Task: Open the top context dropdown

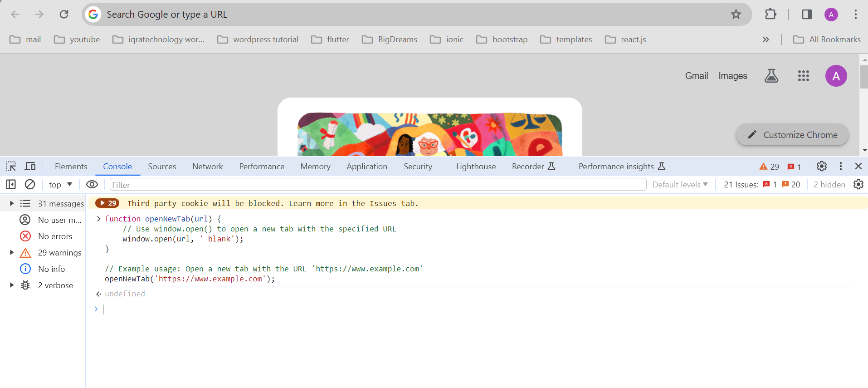Action: tap(60, 184)
